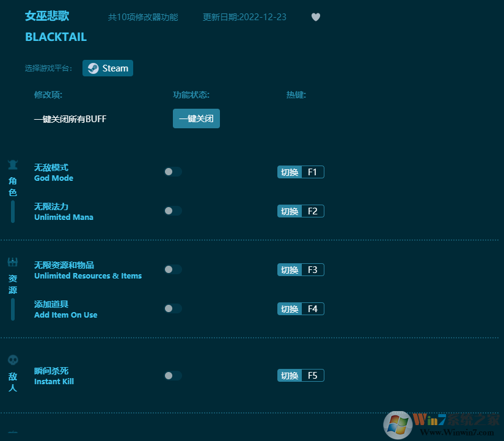Click the F5 hotkey field
Screen dimensions: 504x441
313,376
